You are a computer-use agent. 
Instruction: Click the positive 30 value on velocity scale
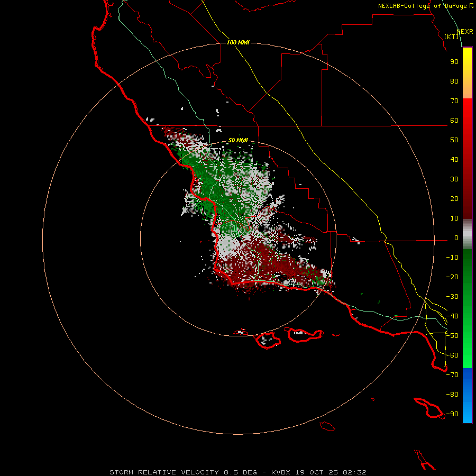pyautogui.click(x=454, y=179)
